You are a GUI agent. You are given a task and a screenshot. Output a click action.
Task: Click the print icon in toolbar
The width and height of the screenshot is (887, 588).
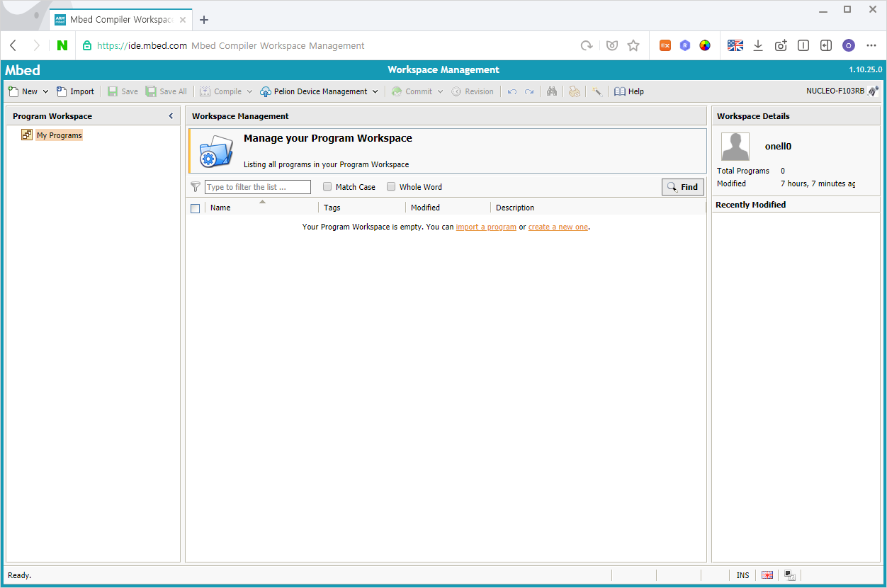(x=575, y=91)
